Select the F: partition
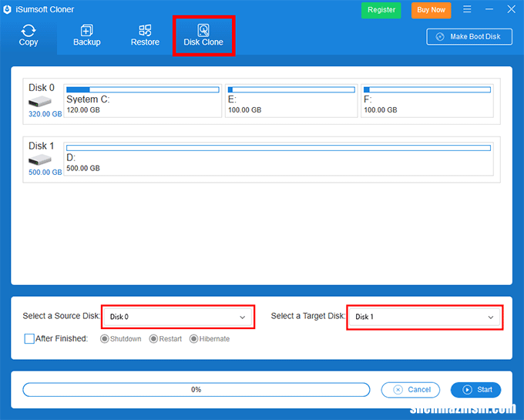524x420 pixels. point(427,101)
